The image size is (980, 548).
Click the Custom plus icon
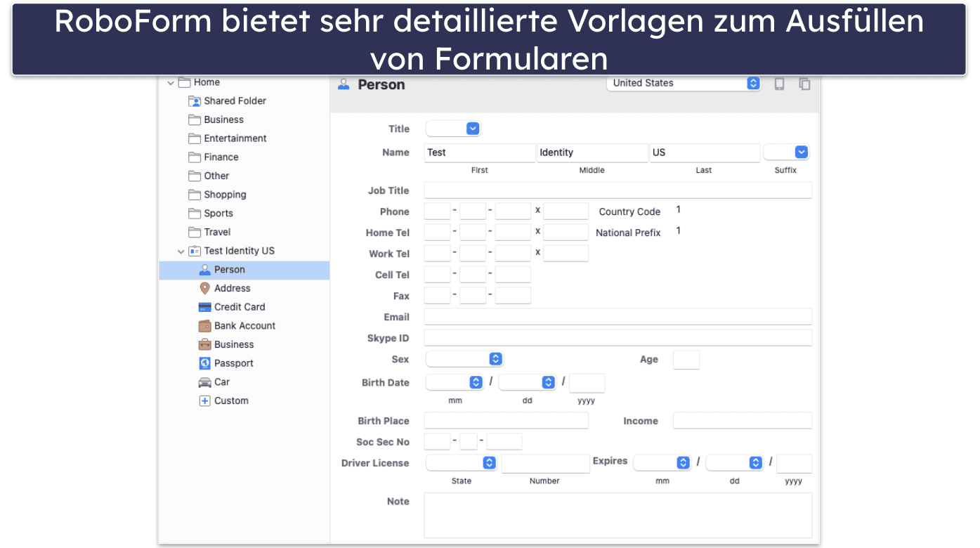pos(205,401)
